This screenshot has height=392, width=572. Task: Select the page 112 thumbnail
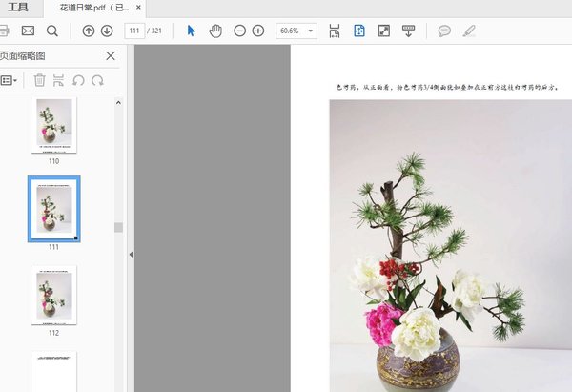(54, 295)
